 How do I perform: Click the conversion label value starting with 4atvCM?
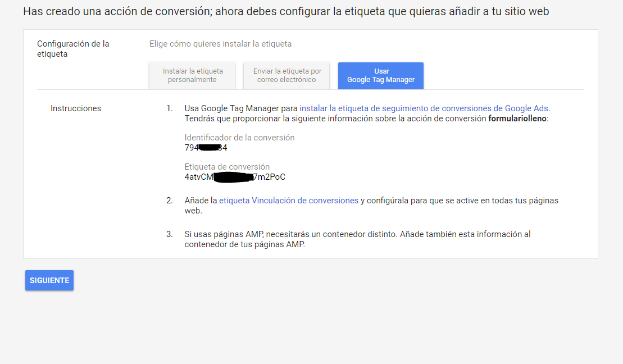click(235, 177)
